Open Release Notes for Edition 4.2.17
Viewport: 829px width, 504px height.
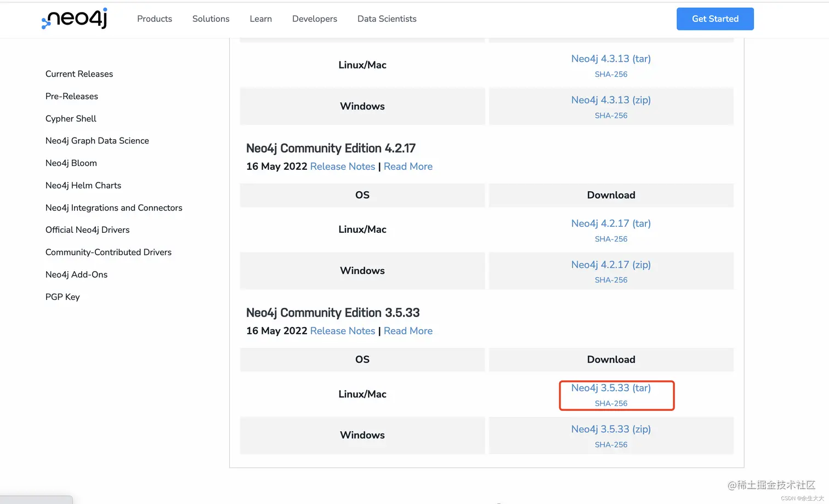(343, 167)
